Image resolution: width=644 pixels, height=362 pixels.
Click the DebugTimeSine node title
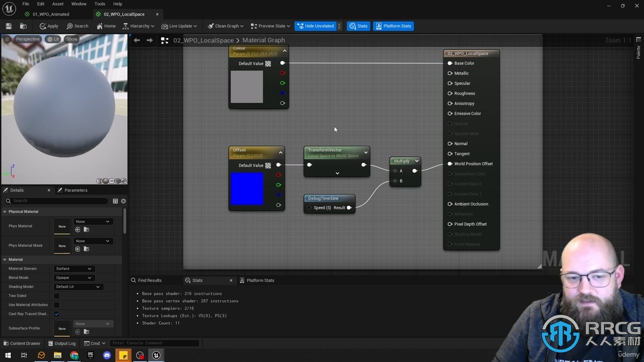[323, 198]
